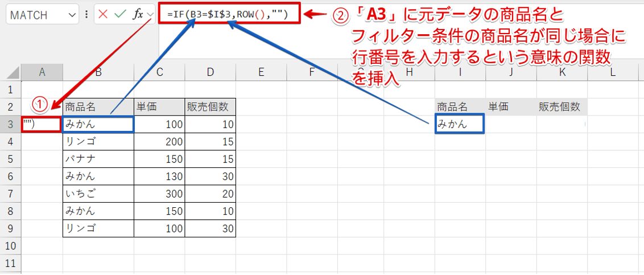Select row 7 header
Image resolution: width=644 pixels, height=275 pixels.
click(x=11, y=194)
